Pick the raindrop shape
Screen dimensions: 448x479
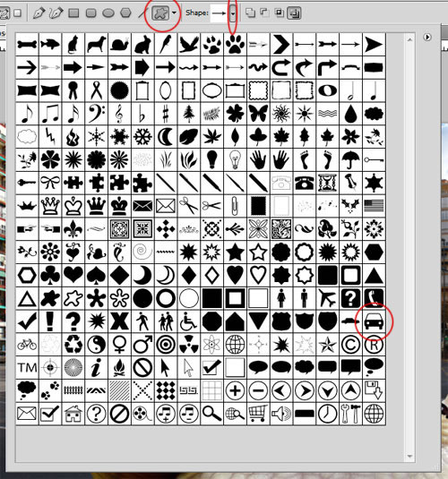coord(350,114)
